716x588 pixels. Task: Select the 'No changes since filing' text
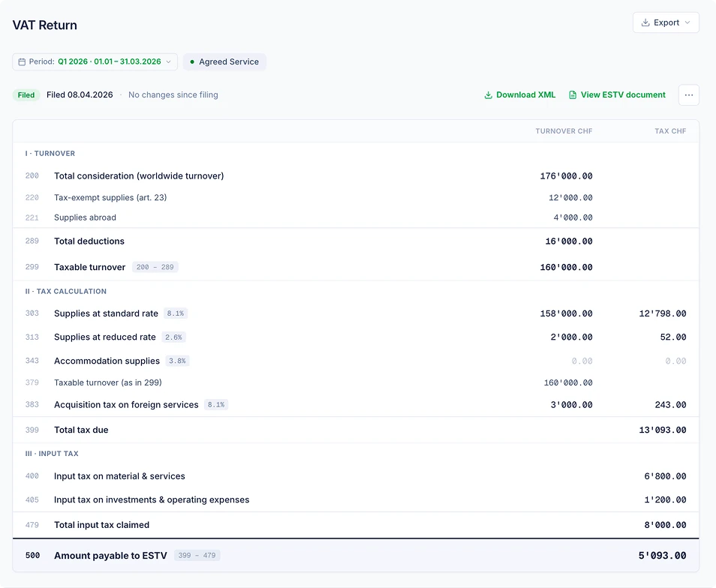(173, 95)
